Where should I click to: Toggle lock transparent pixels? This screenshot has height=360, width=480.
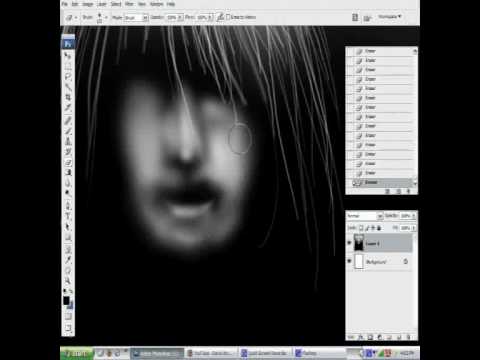[x=361, y=228]
